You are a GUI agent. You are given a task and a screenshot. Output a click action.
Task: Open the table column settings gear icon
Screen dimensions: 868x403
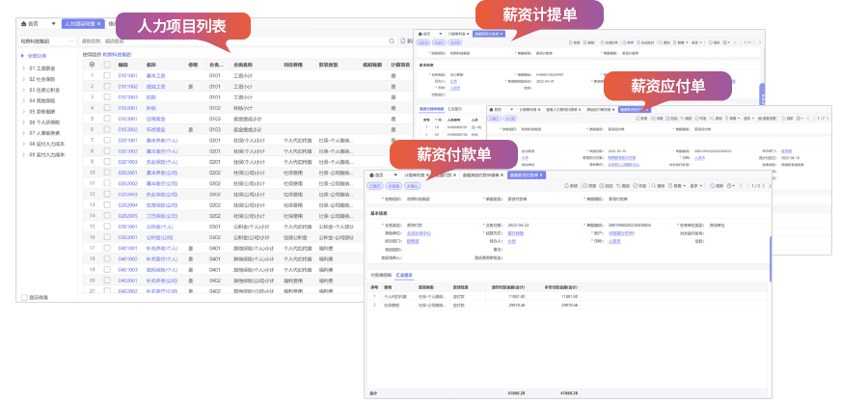[x=93, y=65]
